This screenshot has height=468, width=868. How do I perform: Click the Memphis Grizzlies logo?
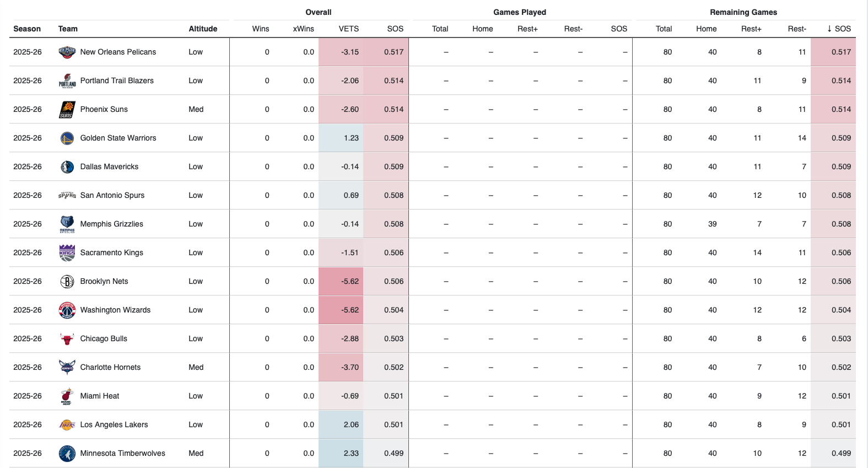pyautogui.click(x=67, y=224)
